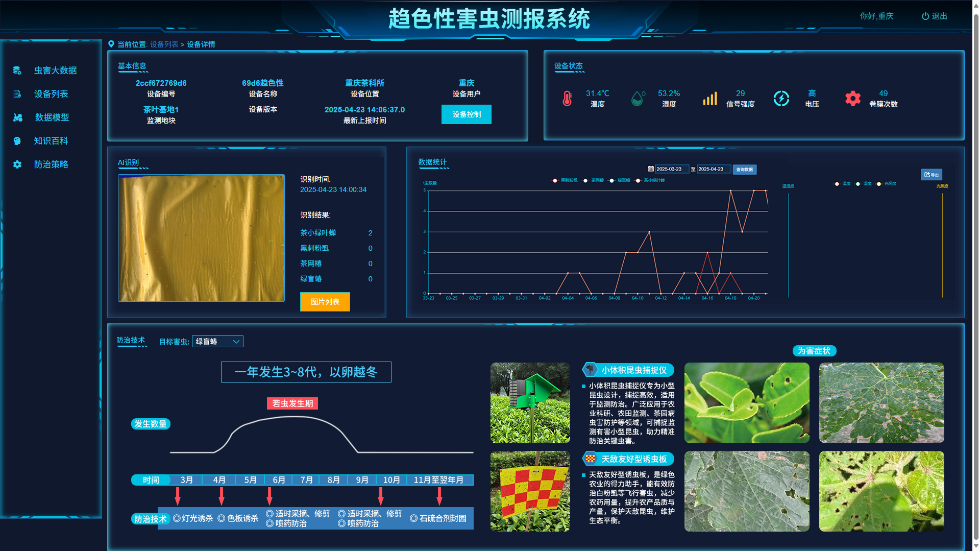The height and width of the screenshot is (551, 980).
Task: Click the 10月 month on the timeline
Action: coord(391,480)
